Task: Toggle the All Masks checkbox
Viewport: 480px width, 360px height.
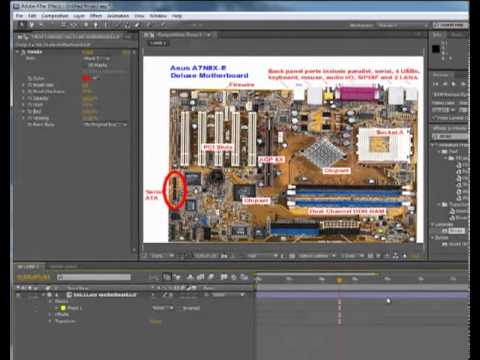Action: tap(86, 65)
